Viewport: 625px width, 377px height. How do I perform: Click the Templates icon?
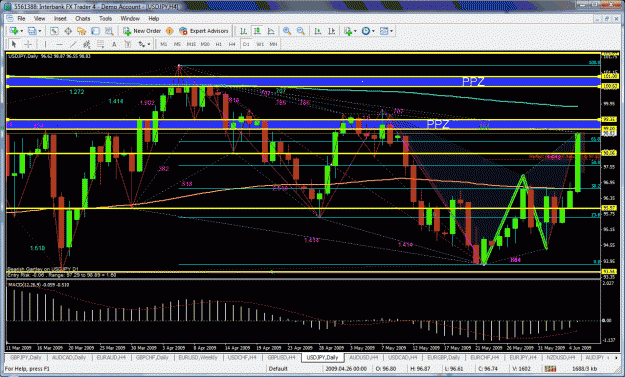[384, 31]
